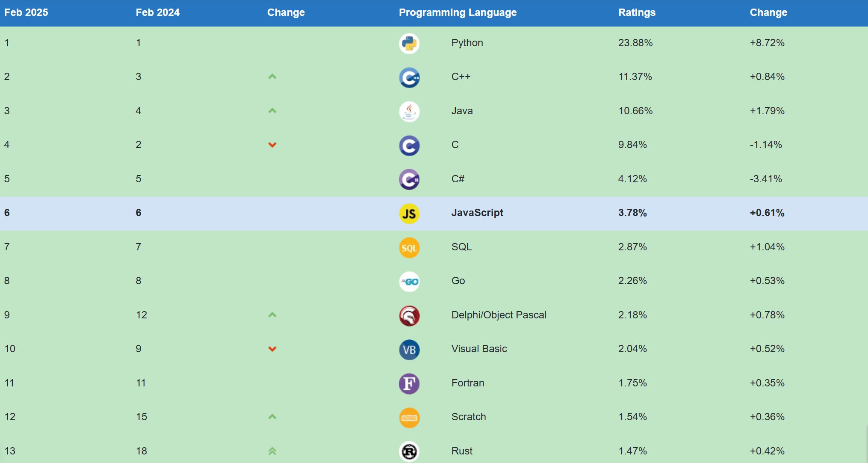The height and width of the screenshot is (463, 868).
Task: Click the Go gopher logo icon
Action: (x=409, y=282)
